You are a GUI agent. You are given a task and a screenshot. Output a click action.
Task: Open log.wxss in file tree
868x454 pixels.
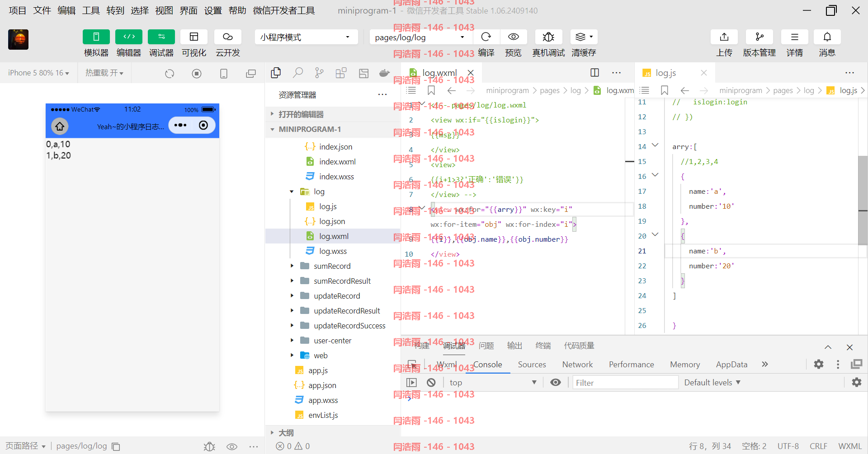333,251
